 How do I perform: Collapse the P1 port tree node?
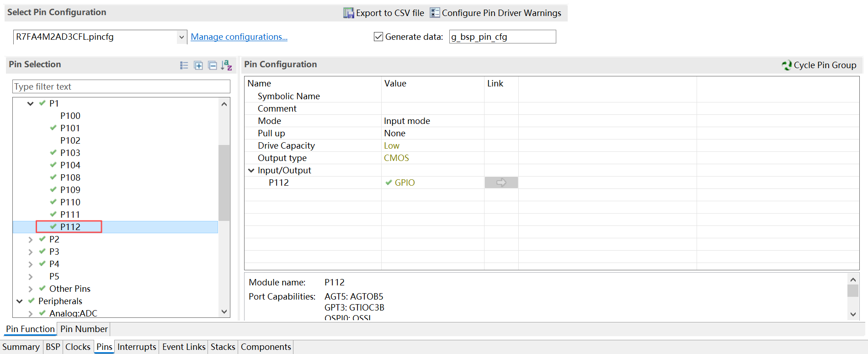coord(30,103)
